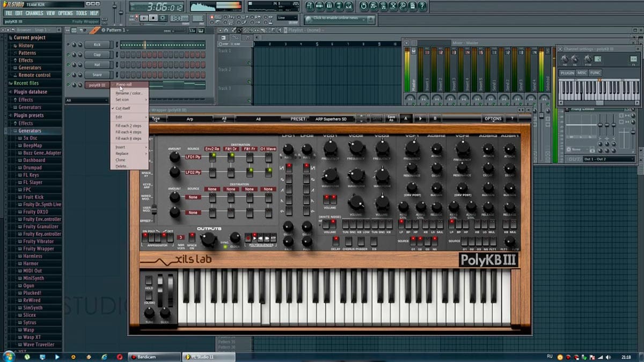
Task: Open the Line snap dropdown
Action: 288,18
